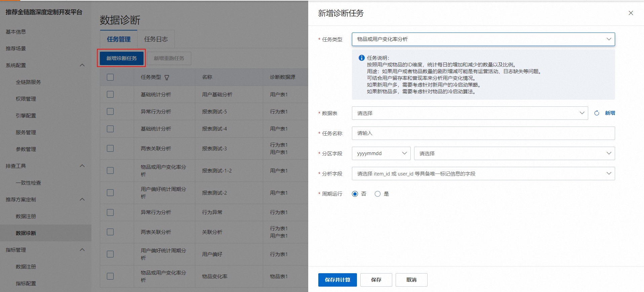Image resolution: width=644 pixels, height=292 pixels.
Task: Open the 分区字段 请选择 dropdown
Action: pos(515,153)
